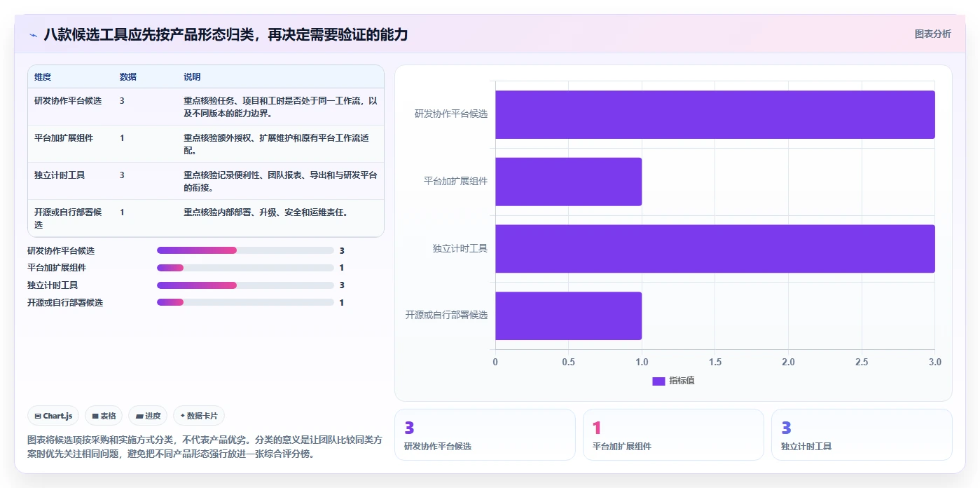The height and width of the screenshot is (488, 980).
Task: Click the 维度 column header
Action: click(x=43, y=77)
